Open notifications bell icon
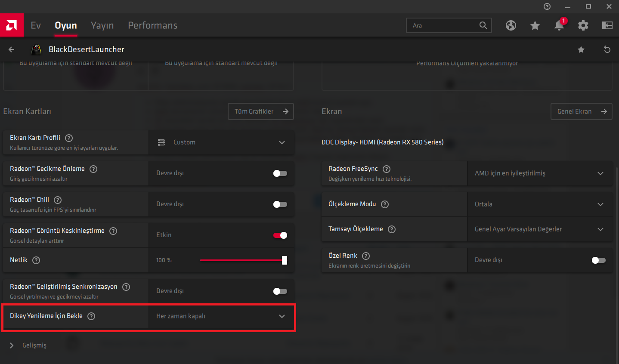 point(559,25)
